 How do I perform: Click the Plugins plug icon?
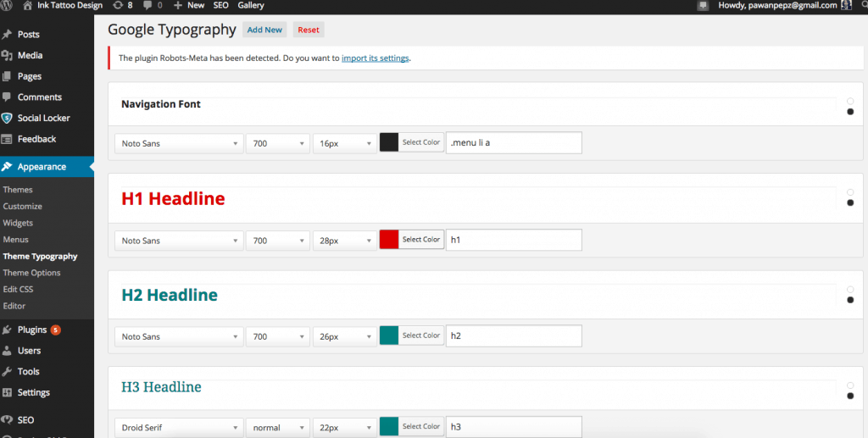(7, 330)
